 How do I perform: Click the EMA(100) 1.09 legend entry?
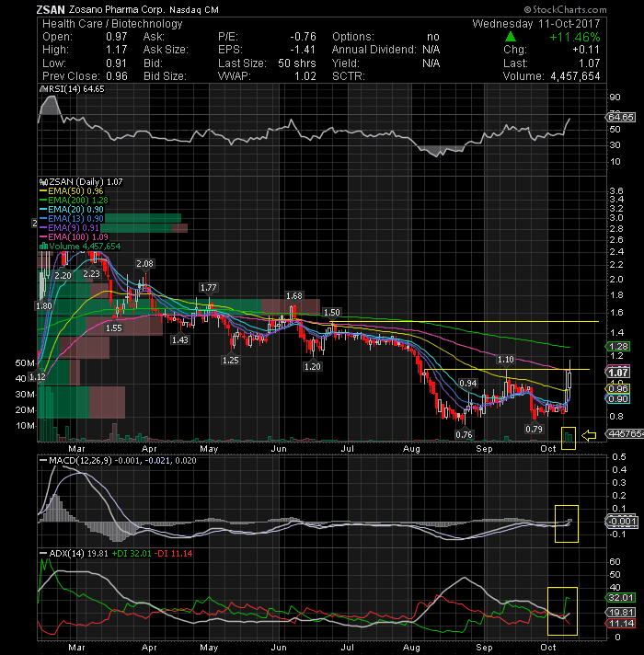pyautogui.click(x=74, y=237)
